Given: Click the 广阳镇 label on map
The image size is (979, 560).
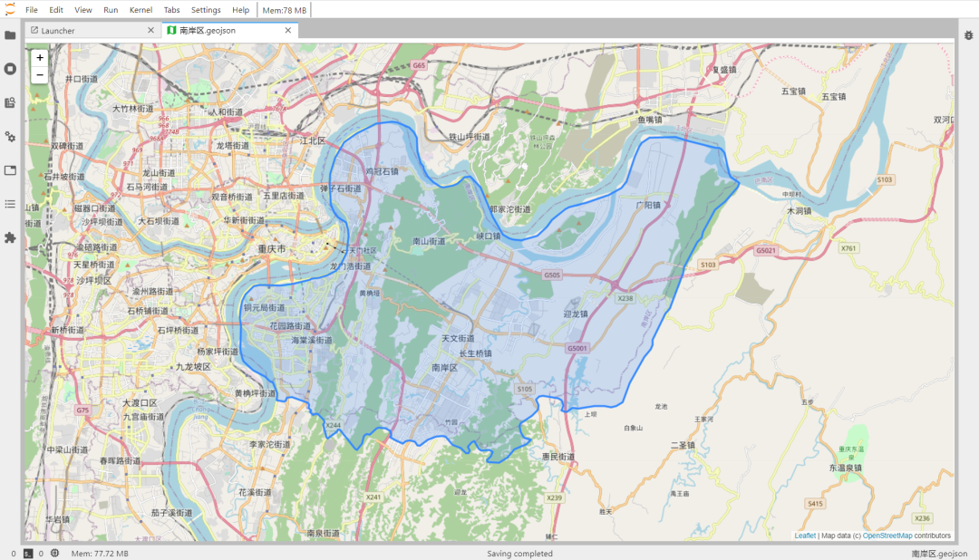Looking at the screenshot, I should pyautogui.click(x=648, y=205).
